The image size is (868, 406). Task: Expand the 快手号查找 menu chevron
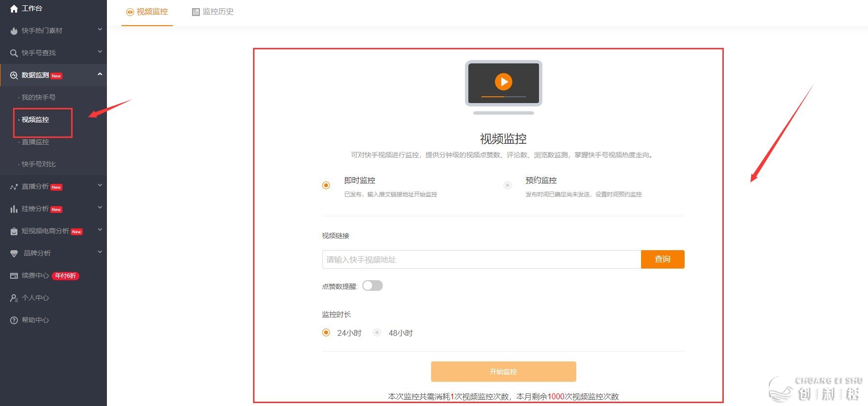pos(100,52)
